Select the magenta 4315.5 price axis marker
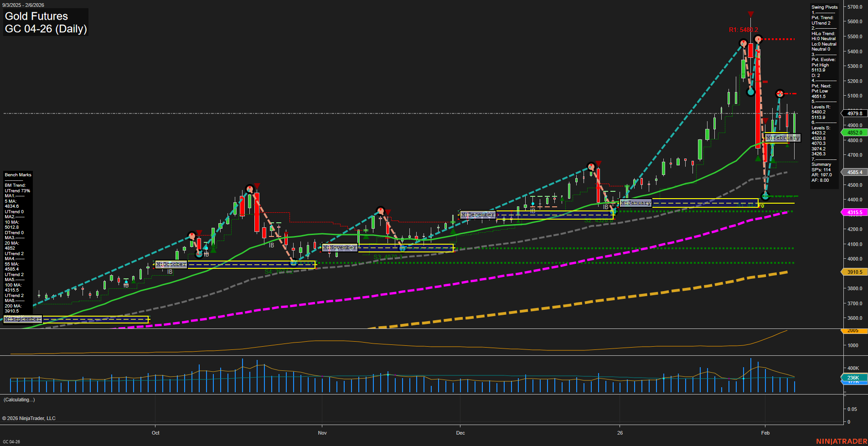 [x=855, y=212]
